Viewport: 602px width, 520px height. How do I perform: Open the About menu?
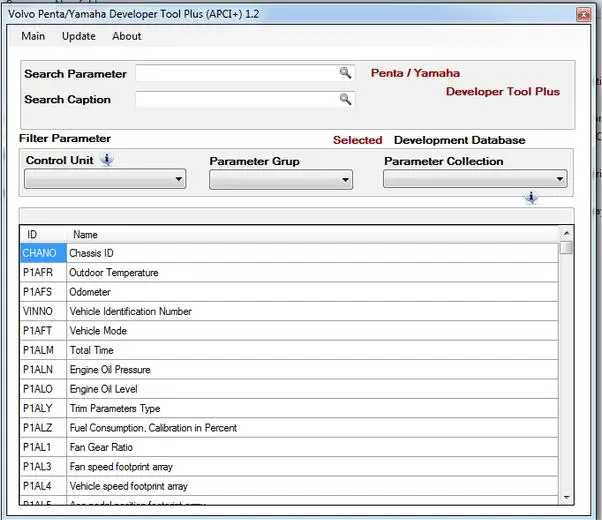click(127, 36)
